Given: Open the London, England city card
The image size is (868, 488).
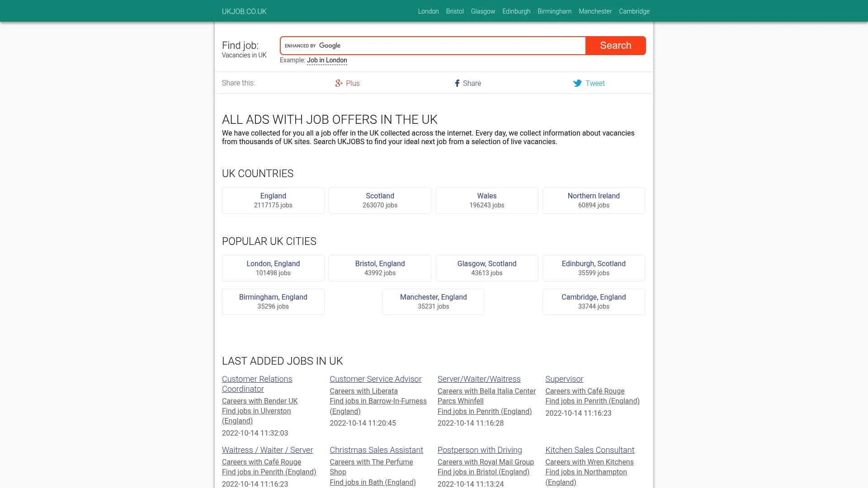Looking at the screenshot, I should 273,268.
